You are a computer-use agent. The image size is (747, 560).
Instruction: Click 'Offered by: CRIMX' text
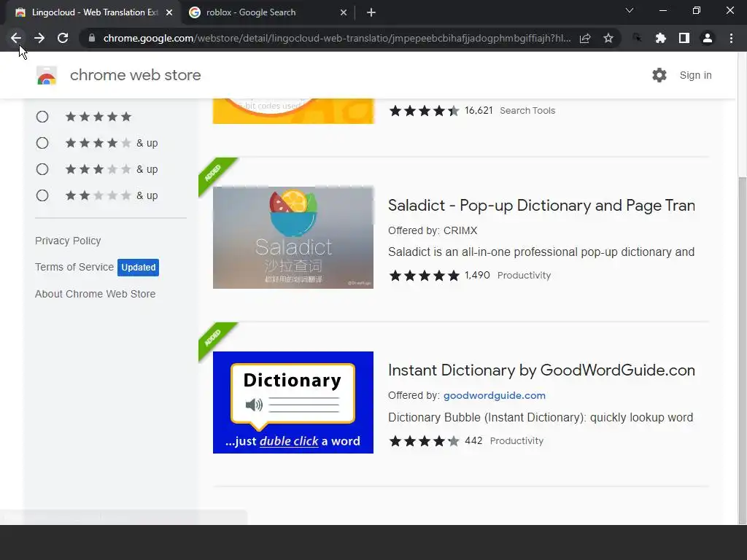433,230
